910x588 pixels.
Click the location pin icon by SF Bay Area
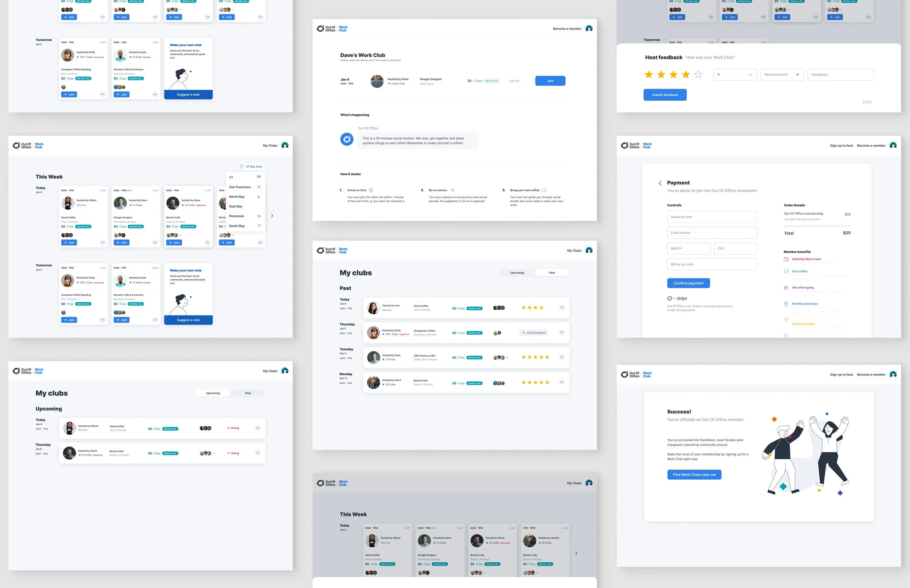click(241, 167)
